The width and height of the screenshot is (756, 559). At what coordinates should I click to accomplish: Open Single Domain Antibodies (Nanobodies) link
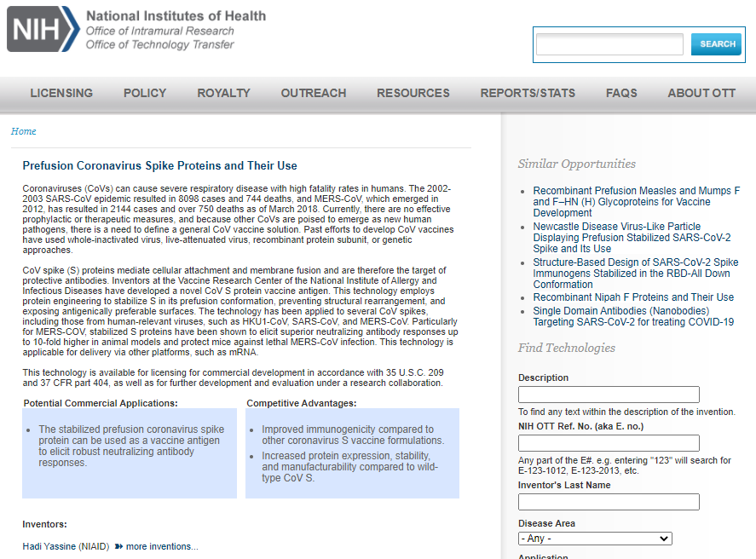(633, 317)
